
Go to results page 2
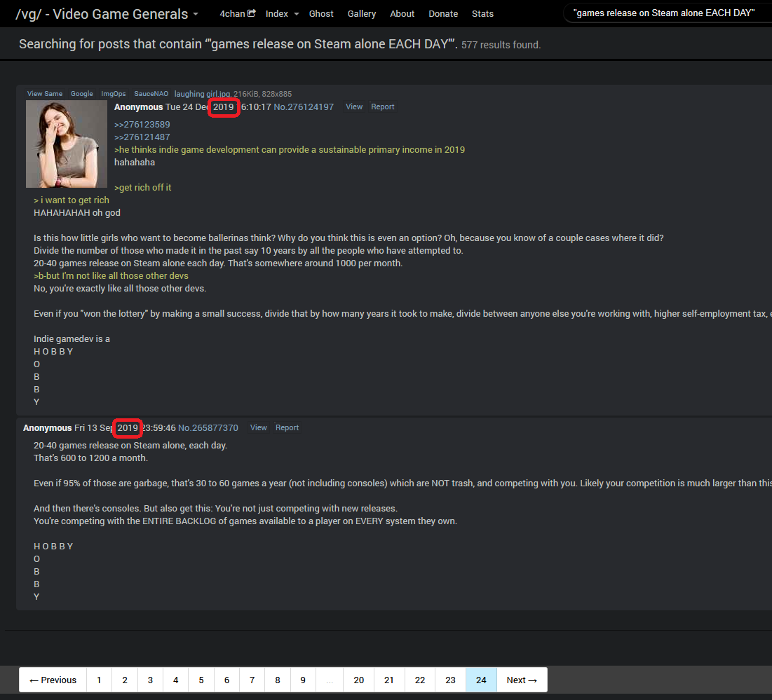[x=125, y=680]
